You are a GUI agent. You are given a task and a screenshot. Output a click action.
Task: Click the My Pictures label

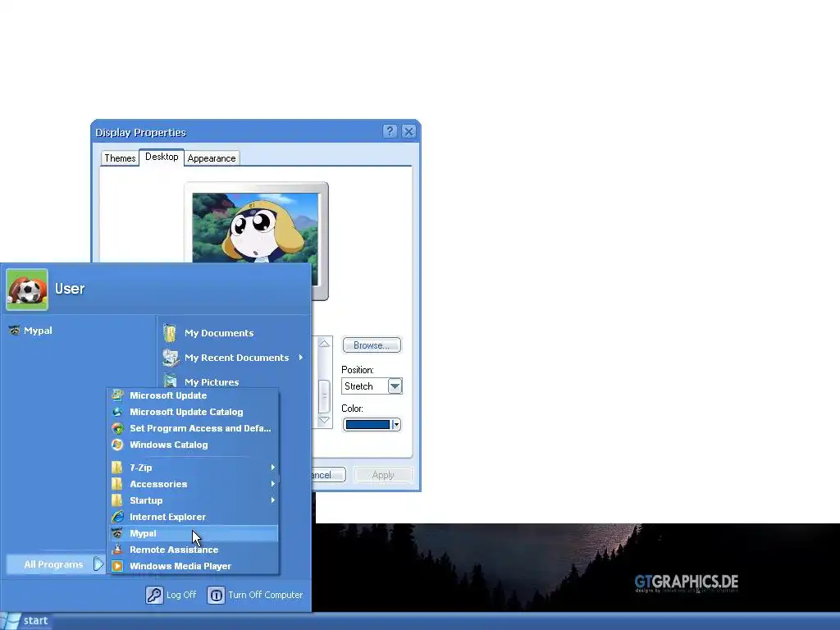212,382
